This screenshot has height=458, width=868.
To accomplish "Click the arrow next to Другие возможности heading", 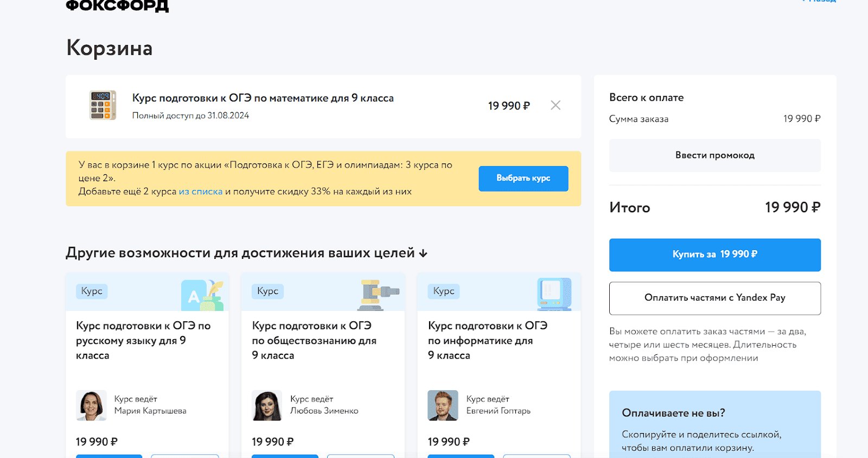I will click(423, 253).
